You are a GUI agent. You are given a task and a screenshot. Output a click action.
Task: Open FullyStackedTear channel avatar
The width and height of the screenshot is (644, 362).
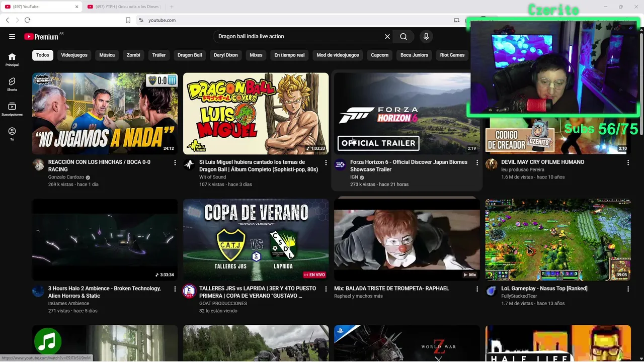pos(491,291)
